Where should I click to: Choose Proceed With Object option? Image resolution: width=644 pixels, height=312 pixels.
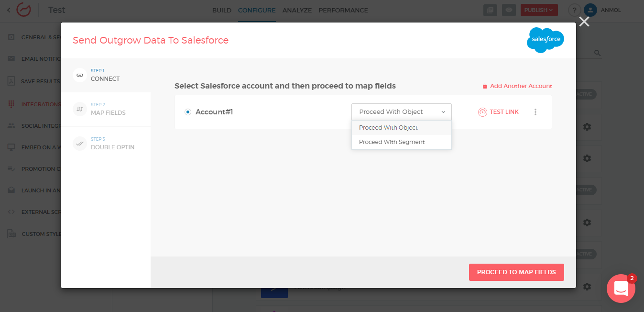click(x=401, y=128)
